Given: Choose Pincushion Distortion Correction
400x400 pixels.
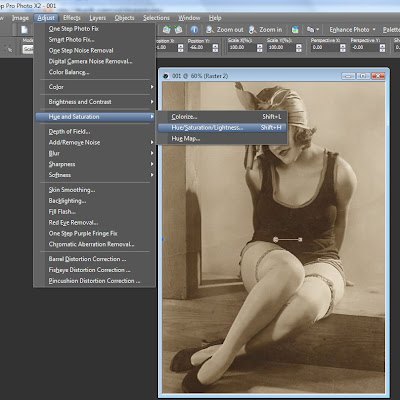Looking at the screenshot, I should [x=95, y=281].
